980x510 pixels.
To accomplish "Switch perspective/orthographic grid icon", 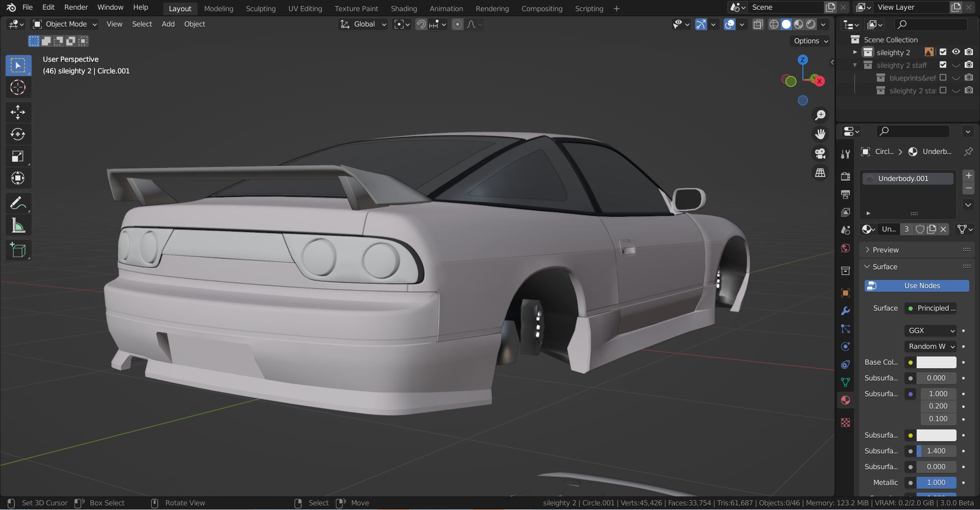I will [x=820, y=173].
